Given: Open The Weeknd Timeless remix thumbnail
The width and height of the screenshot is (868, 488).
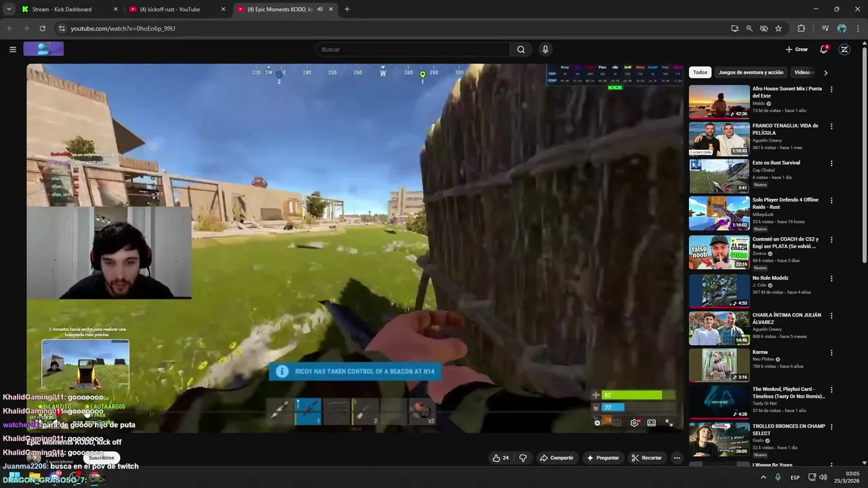Looking at the screenshot, I should [719, 401].
